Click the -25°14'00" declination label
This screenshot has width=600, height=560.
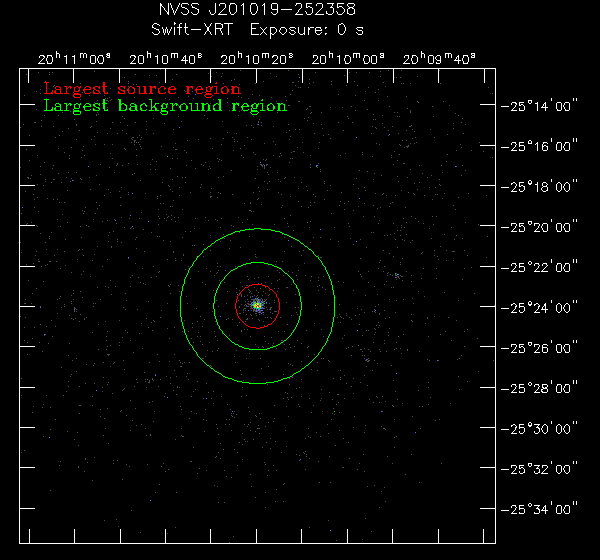[539, 106]
